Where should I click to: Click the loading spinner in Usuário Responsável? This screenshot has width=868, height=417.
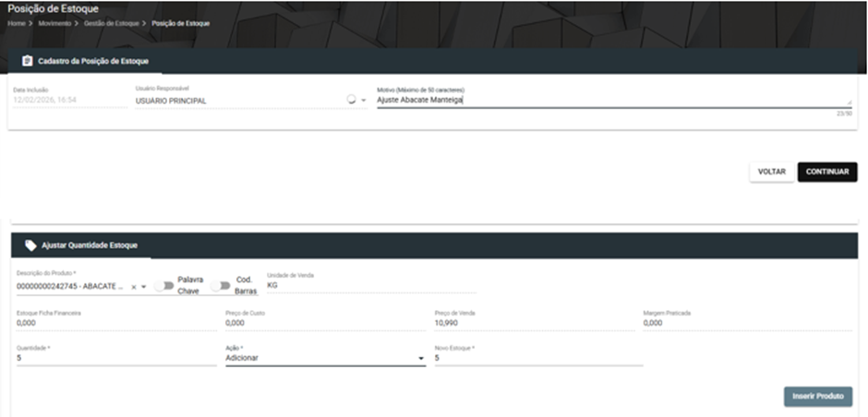pos(351,101)
